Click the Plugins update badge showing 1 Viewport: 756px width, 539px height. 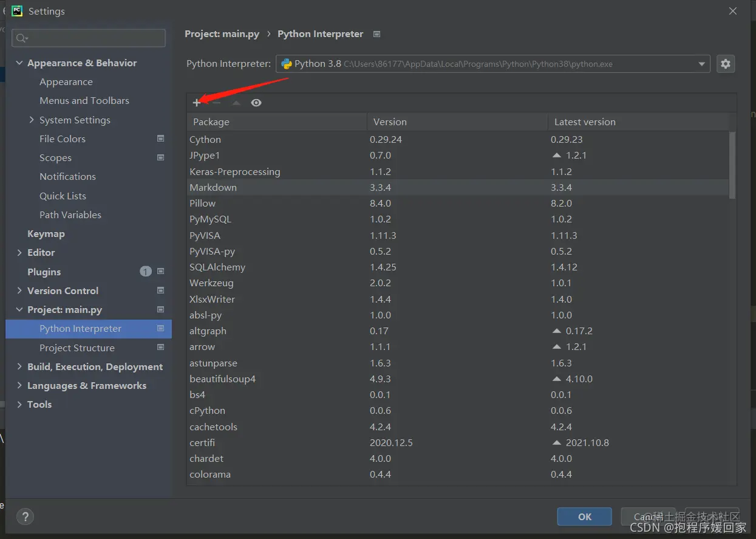[x=146, y=272]
